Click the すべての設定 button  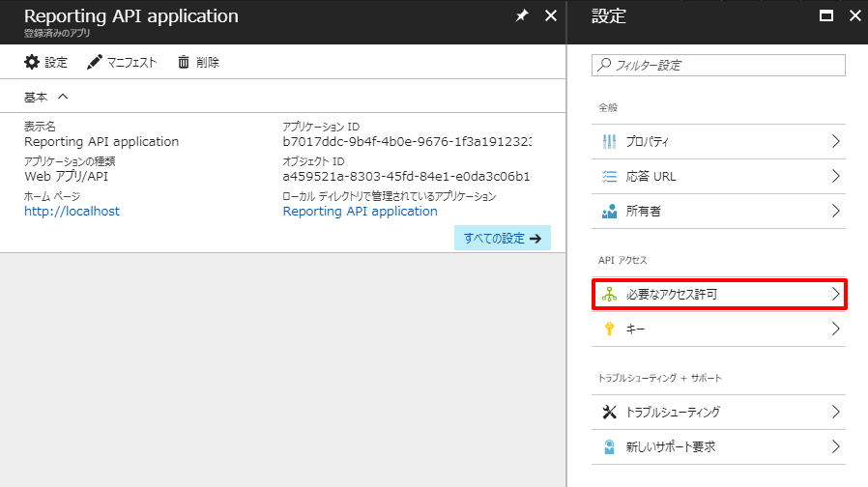503,238
